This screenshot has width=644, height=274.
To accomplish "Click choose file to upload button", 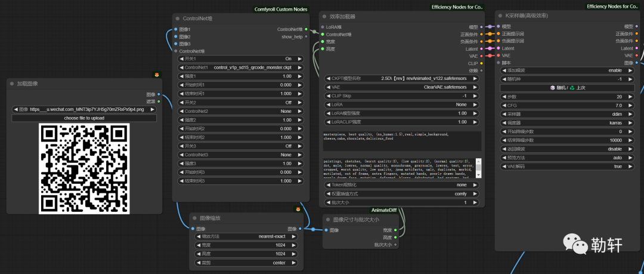I will (x=84, y=118).
